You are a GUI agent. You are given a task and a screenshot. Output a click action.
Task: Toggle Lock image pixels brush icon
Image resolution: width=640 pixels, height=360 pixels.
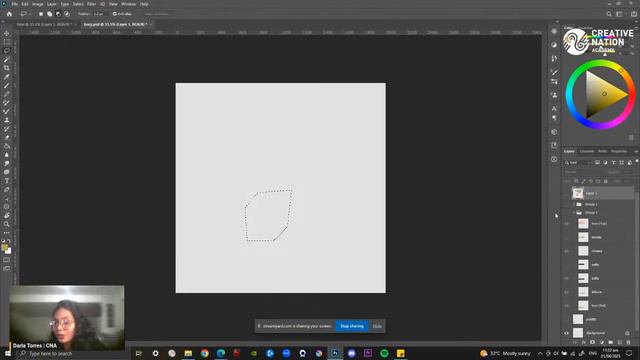pos(584,181)
